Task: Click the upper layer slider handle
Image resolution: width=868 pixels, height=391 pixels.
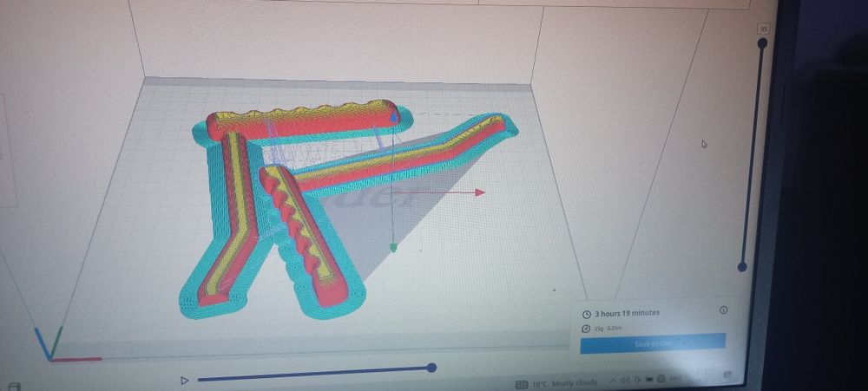Action: (x=762, y=43)
